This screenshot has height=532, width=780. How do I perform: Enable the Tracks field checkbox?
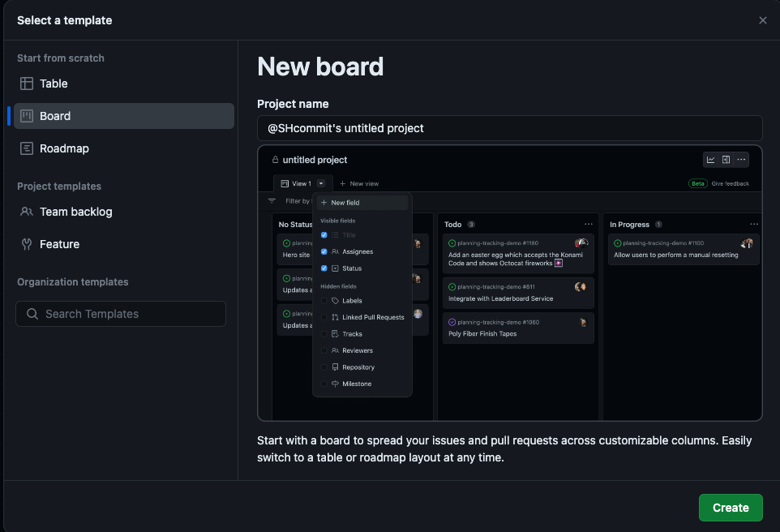coord(324,334)
